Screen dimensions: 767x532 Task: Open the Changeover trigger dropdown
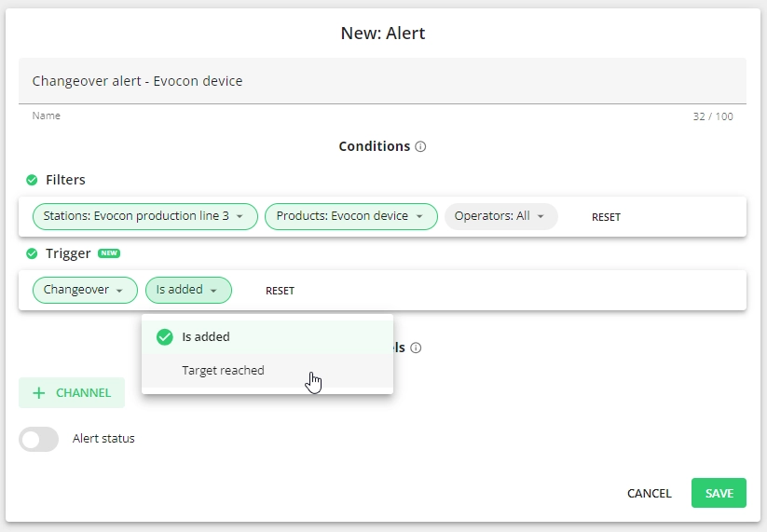85,291
